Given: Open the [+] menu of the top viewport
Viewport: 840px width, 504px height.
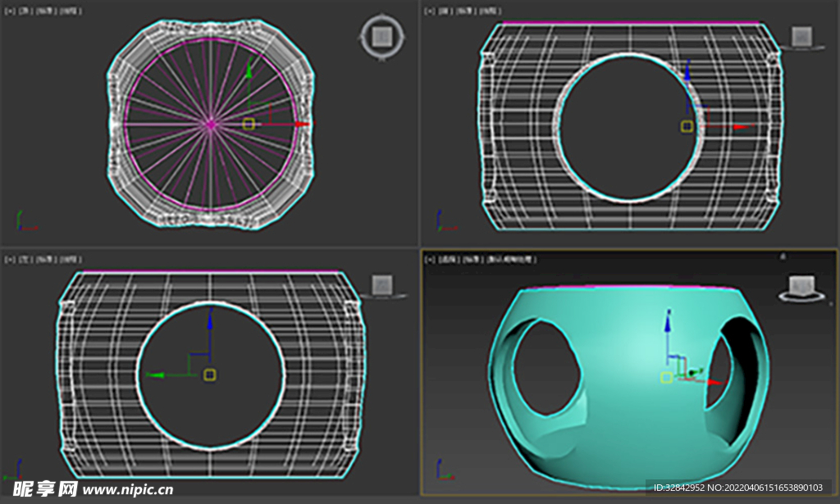Looking at the screenshot, I should 10,11.
